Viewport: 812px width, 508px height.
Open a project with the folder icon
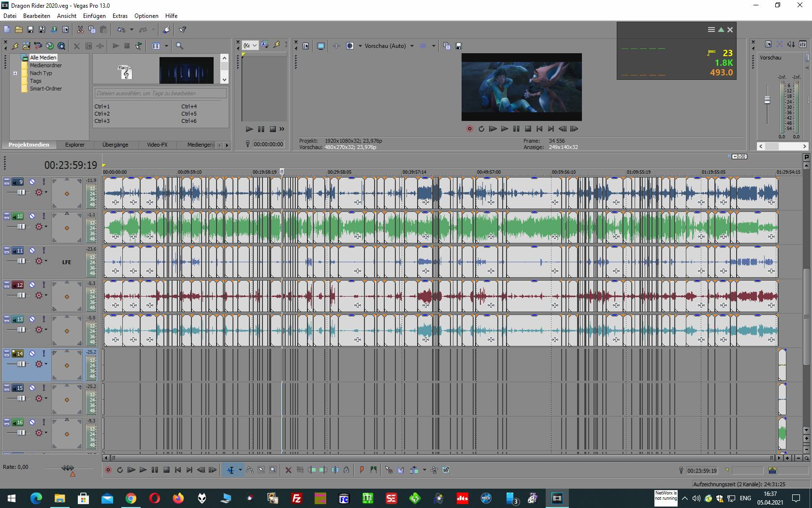point(18,30)
